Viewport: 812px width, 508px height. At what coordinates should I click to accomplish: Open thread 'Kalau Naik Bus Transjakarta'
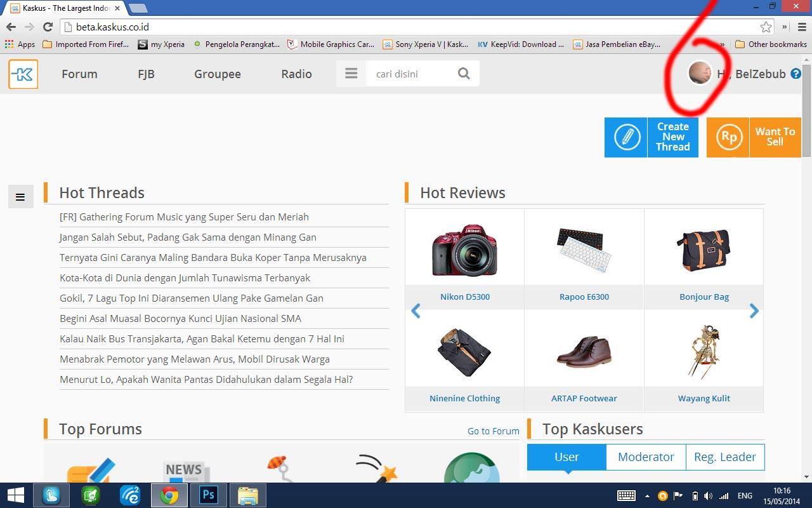coord(202,338)
